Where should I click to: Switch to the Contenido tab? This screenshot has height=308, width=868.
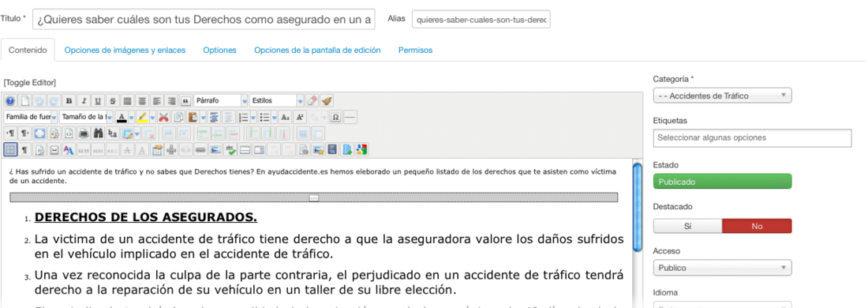[28, 50]
